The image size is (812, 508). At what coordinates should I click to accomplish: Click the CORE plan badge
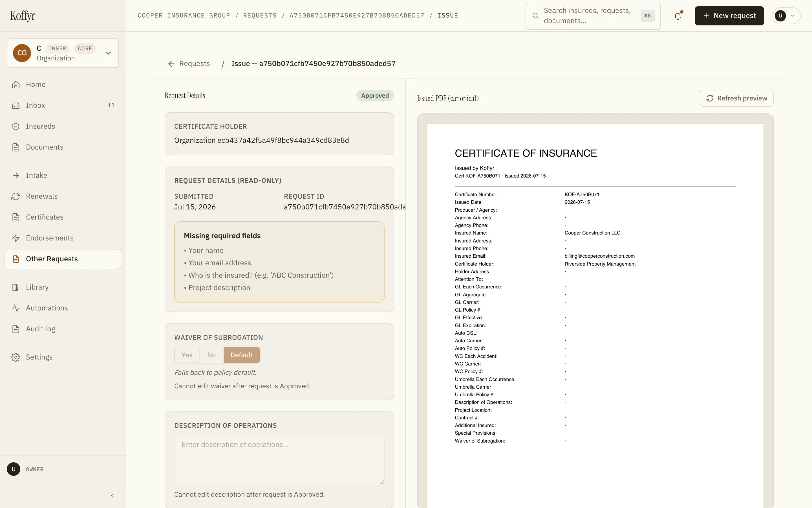85,48
